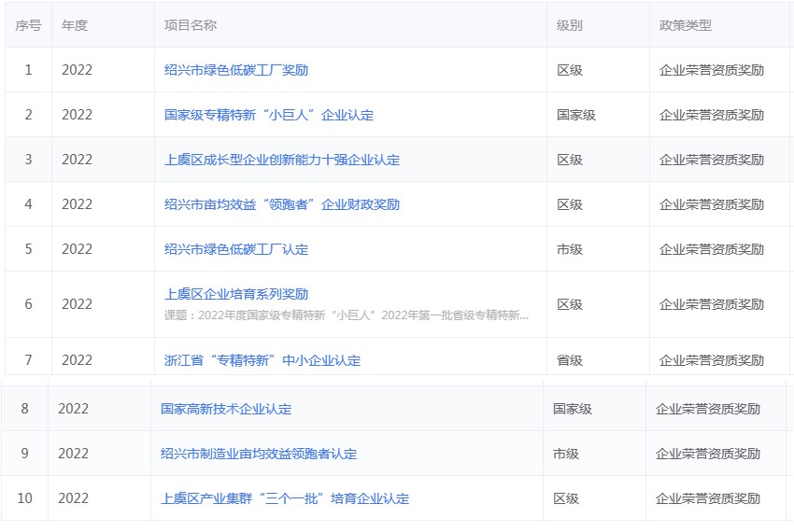Open 上虞区产业集群"三个一批"培育企业认定 link
The width and height of the screenshot is (794, 532).
click(x=284, y=498)
